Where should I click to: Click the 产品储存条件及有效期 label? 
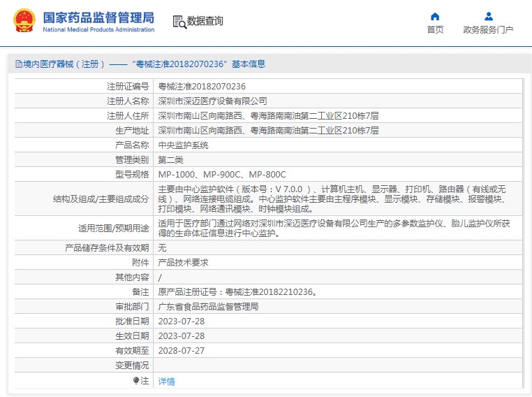pyautogui.click(x=107, y=248)
